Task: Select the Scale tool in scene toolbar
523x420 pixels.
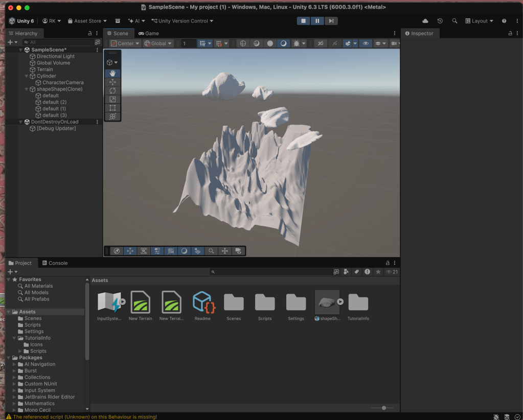Action: tap(112, 99)
